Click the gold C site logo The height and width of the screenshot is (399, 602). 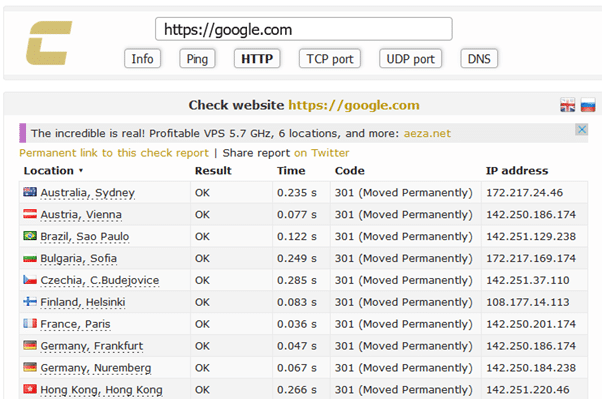[49, 43]
